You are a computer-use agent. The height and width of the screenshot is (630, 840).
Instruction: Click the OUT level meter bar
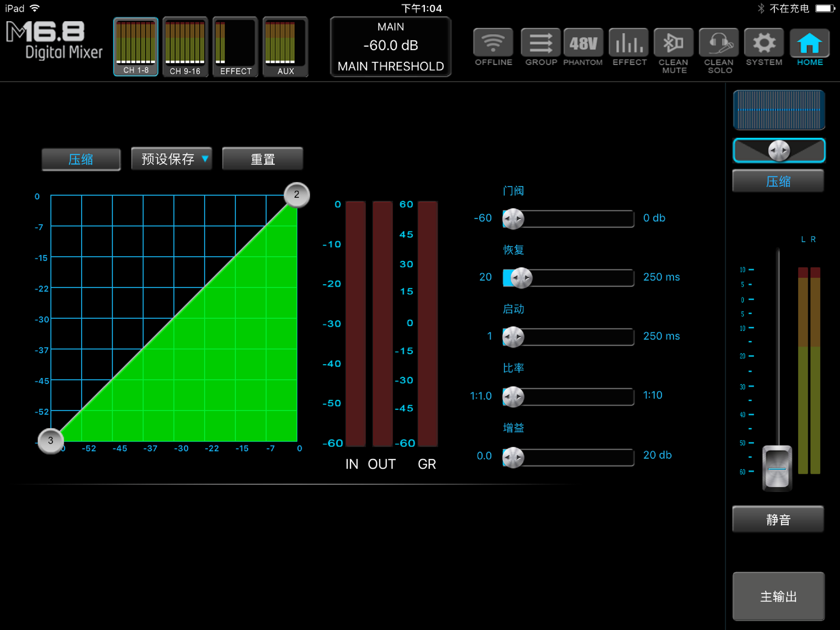click(382, 324)
